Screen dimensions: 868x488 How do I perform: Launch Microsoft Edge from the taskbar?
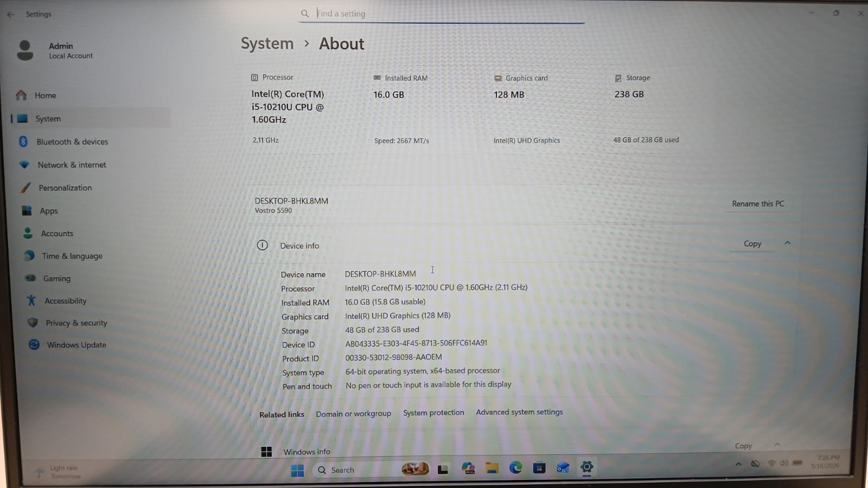point(515,467)
